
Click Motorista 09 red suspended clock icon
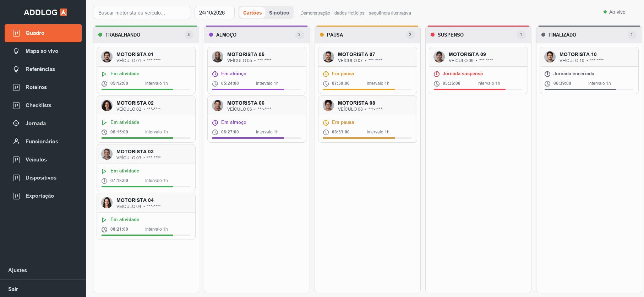tap(437, 74)
